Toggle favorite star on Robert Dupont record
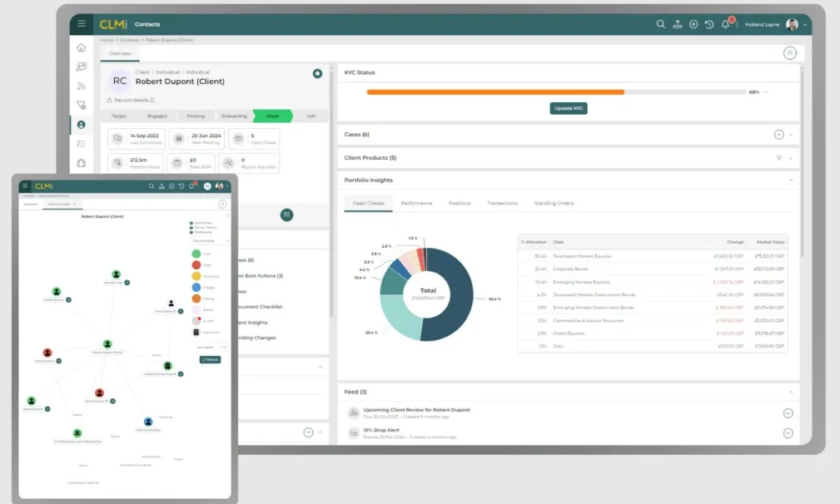The image size is (840, 504). (318, 73)
